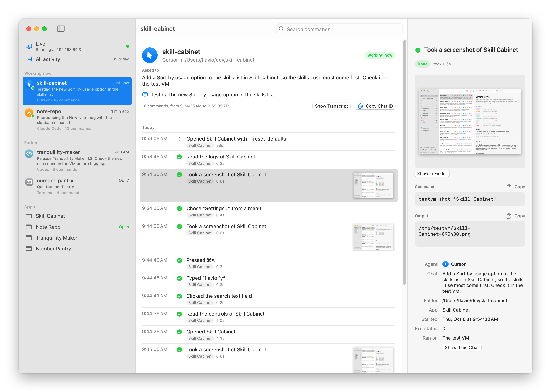The height and width of the screenshot is (392, 551).
Task: Click the Skill Cabinet app window icon
Action: point(29,216)
